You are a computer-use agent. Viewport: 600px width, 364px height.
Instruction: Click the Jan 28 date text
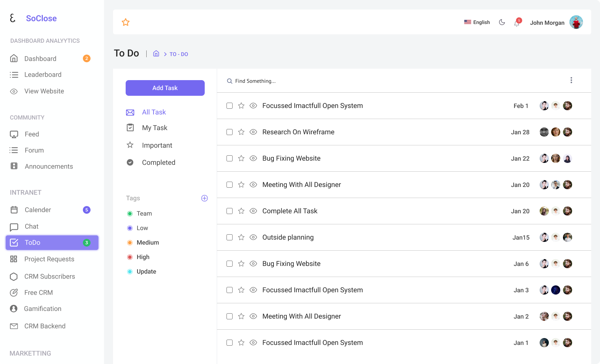(520, 132)
